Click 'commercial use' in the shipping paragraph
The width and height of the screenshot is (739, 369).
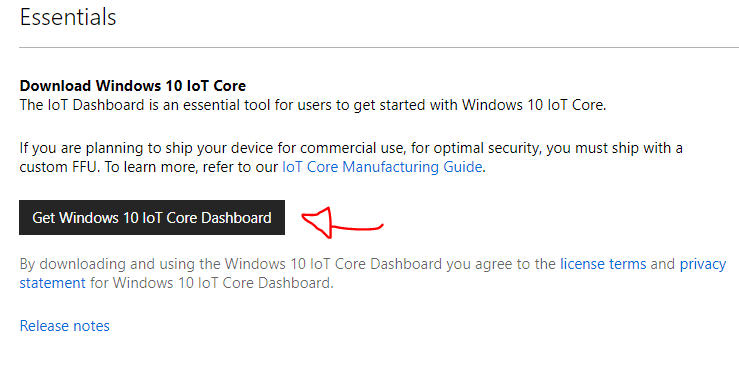[x=352, y=148]
